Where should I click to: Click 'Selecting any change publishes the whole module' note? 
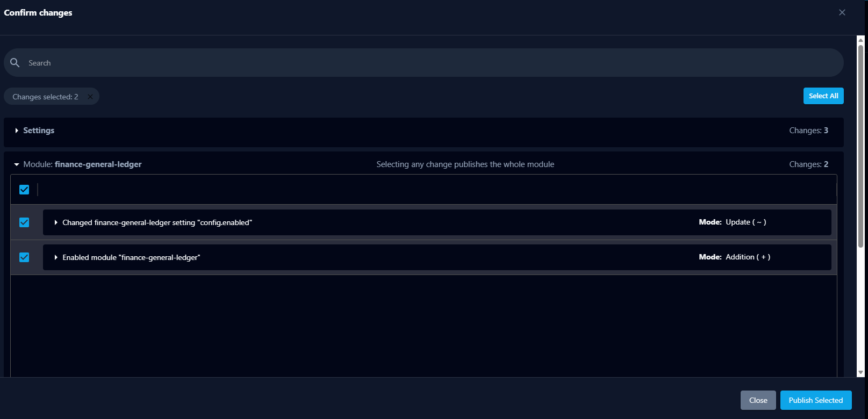[465, 164]
